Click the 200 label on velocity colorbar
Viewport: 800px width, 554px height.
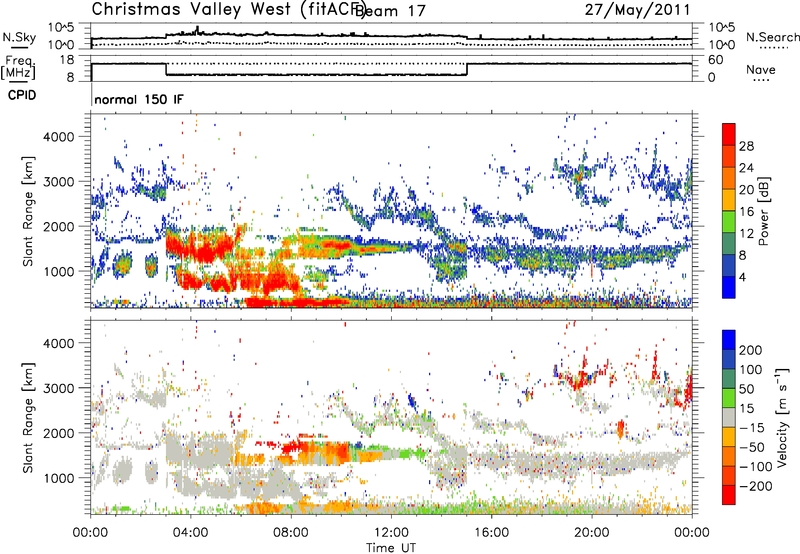click(x=751, y=350)
